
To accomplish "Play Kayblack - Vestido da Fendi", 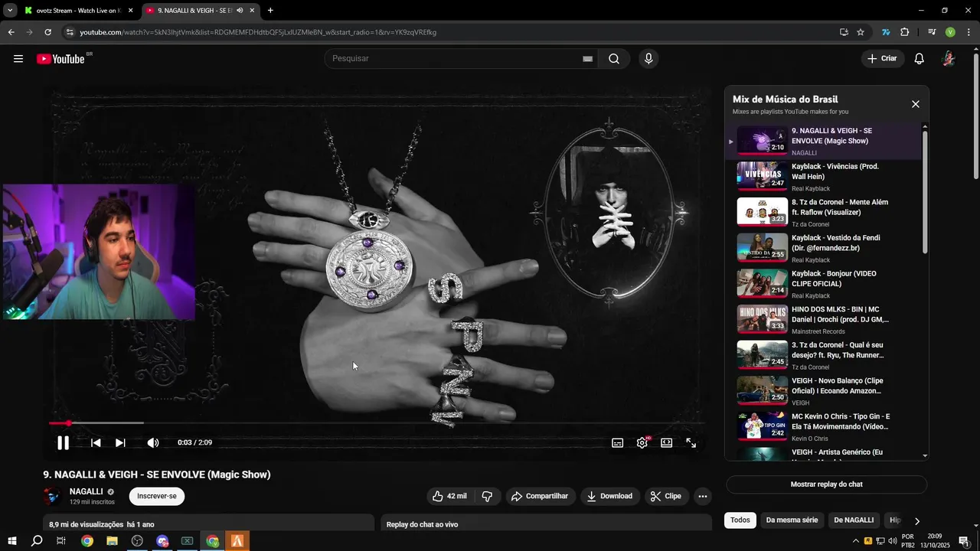I will (824, 248).
